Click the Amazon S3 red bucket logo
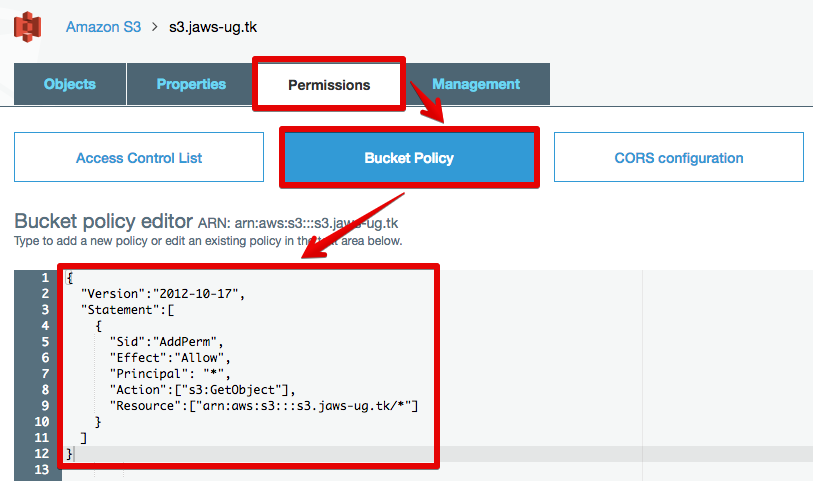This screenshot has height=481, width=813. [27, 26]
